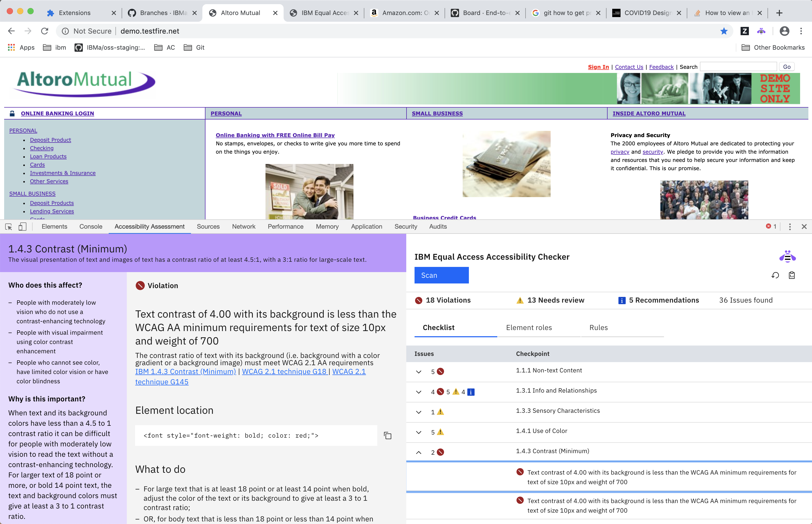
Task: Click the site Search text field
Action: [738, 67]
